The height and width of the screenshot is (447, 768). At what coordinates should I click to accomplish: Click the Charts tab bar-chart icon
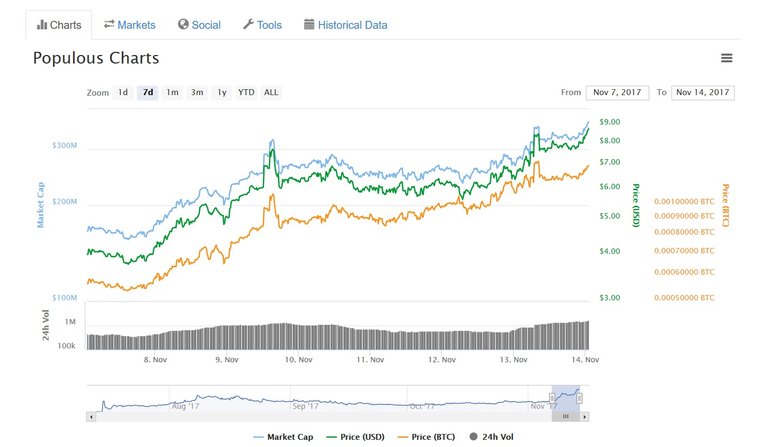coord(41,24)
